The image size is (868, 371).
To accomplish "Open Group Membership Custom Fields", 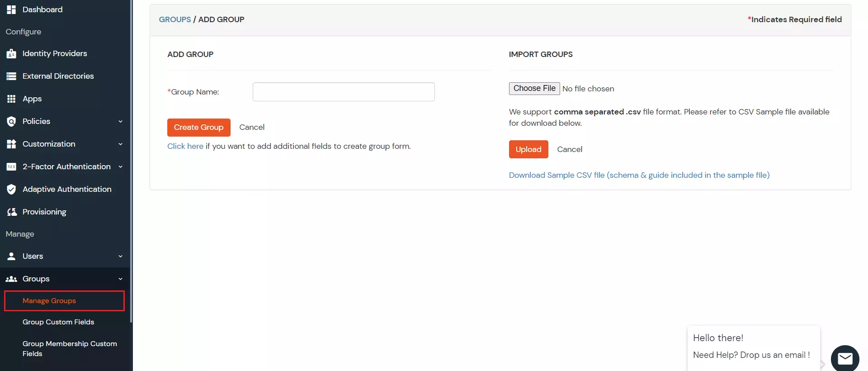I will pos(70,348).
